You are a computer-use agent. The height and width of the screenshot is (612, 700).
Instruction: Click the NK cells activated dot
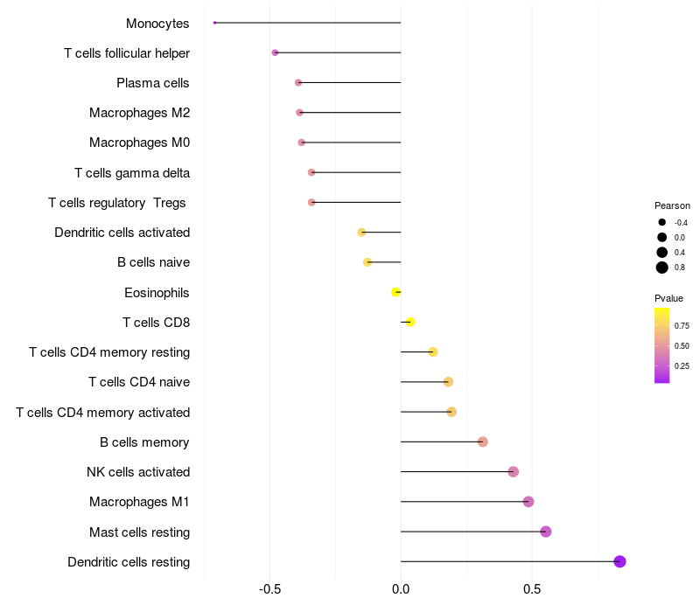pyautogui.click(x=514, y=472)
